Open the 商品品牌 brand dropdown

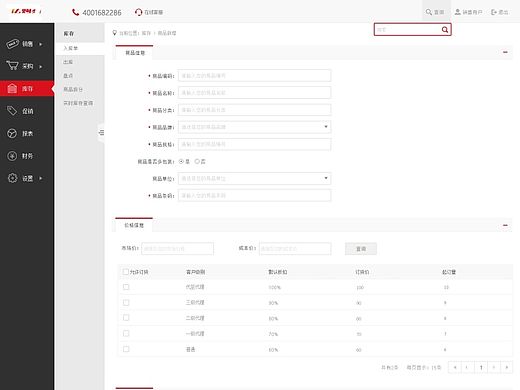click(255, 127)
